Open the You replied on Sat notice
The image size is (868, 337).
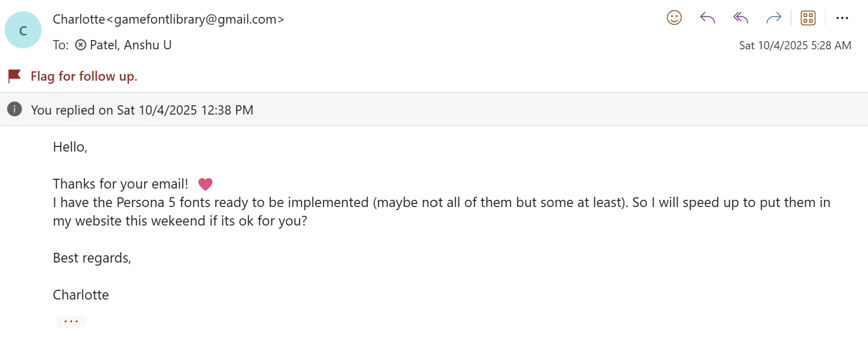(142, 110)
